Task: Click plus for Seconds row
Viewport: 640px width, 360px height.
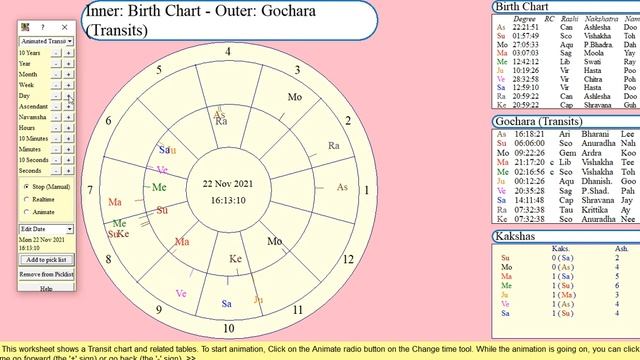Action: tap(69, 171)
